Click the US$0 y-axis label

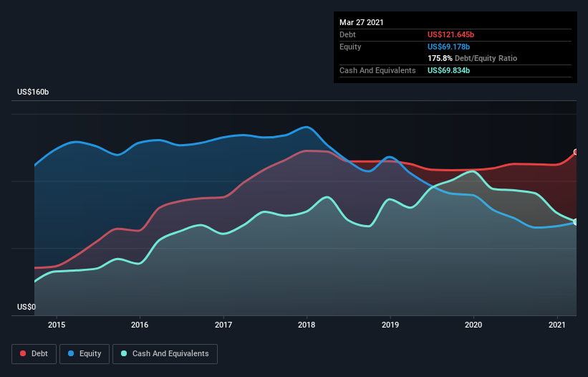point(26,307)
